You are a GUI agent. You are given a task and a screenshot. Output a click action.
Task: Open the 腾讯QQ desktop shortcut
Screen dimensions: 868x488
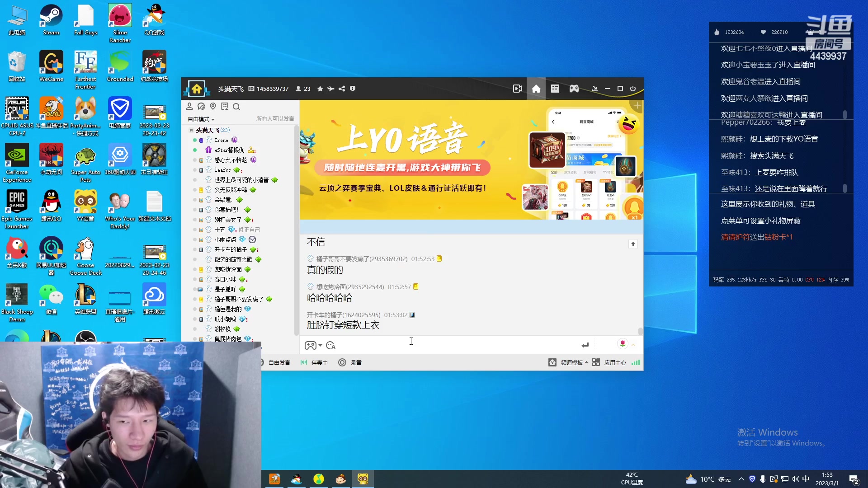click(x=51, y=206)
